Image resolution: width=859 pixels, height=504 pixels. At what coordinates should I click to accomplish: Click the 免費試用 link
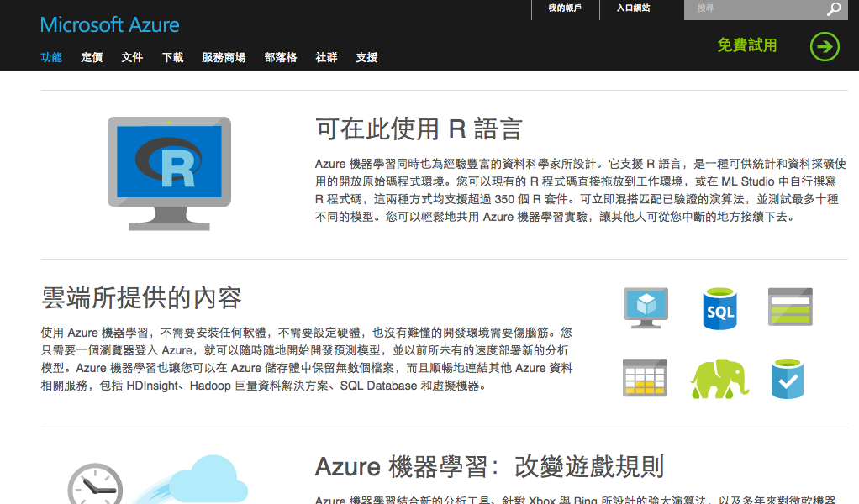point(747,45)
